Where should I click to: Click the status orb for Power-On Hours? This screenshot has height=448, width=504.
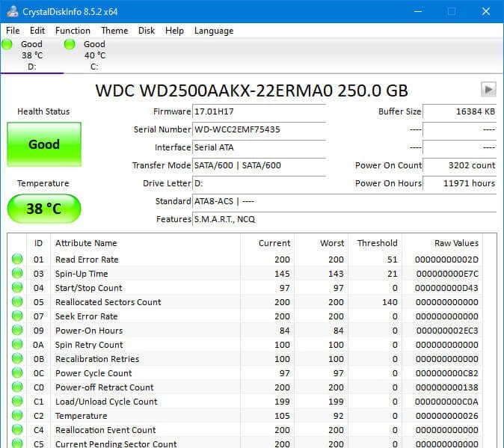[x=17, y=330]
